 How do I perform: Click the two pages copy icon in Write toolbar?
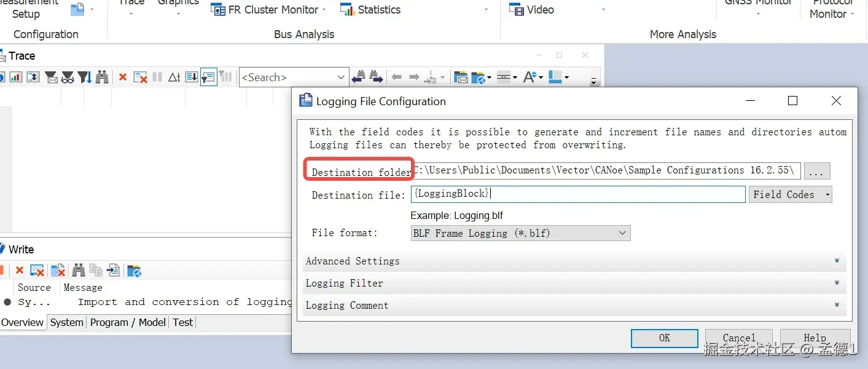pos(96,270)
